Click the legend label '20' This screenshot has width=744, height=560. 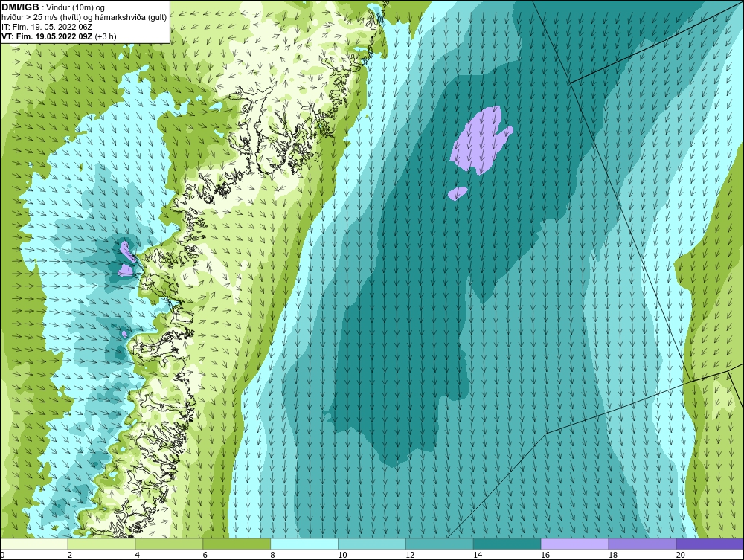click(x=681, y=555)
